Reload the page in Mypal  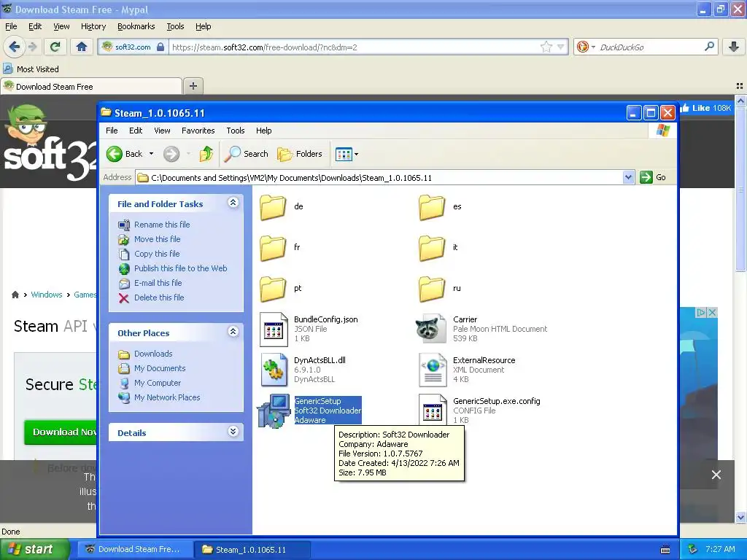55,47
